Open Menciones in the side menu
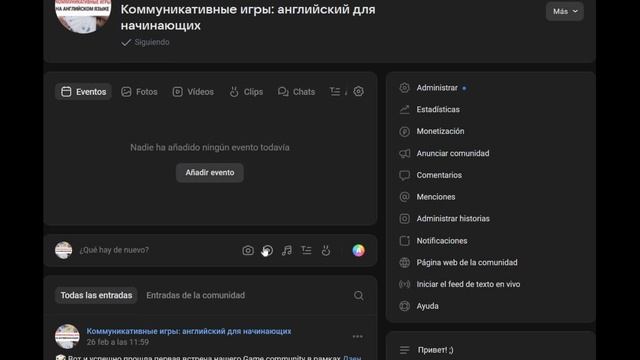This screenshot has width=640, height=360. coord(490,197)
